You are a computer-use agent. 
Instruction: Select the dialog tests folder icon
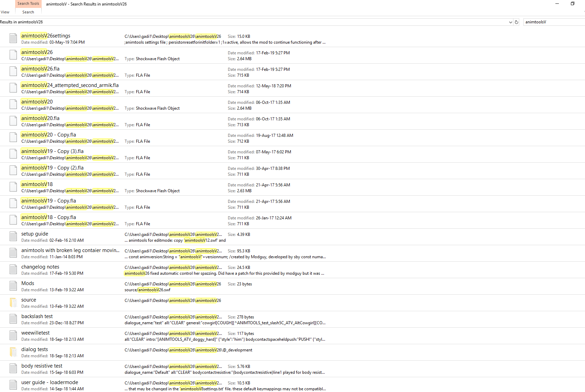[13, 352]
